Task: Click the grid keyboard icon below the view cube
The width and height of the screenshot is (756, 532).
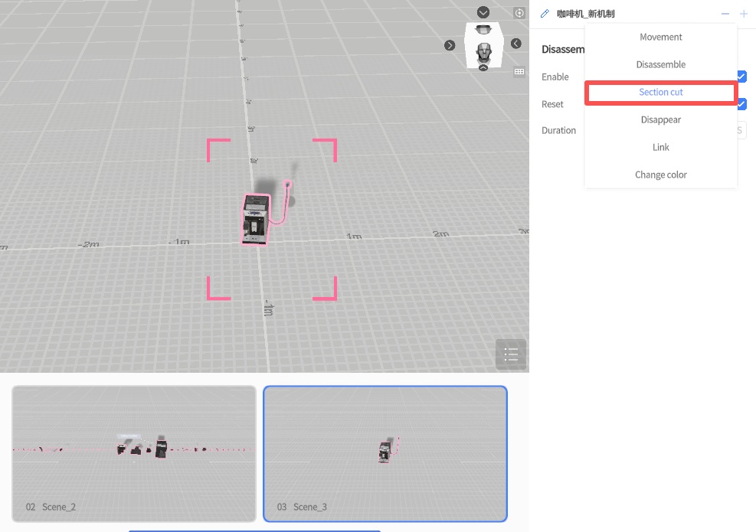Action: tap(519, 72)
